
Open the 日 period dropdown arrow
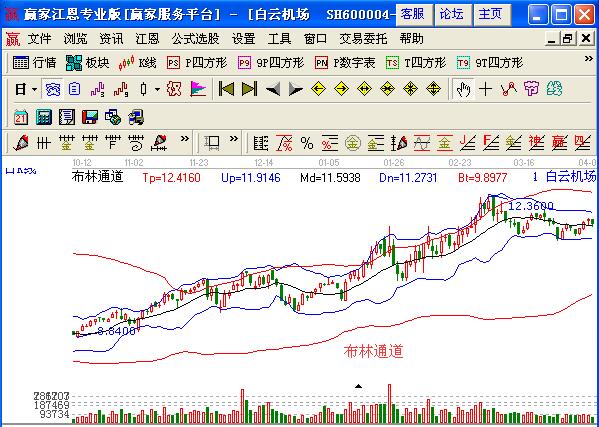[34, 90]
